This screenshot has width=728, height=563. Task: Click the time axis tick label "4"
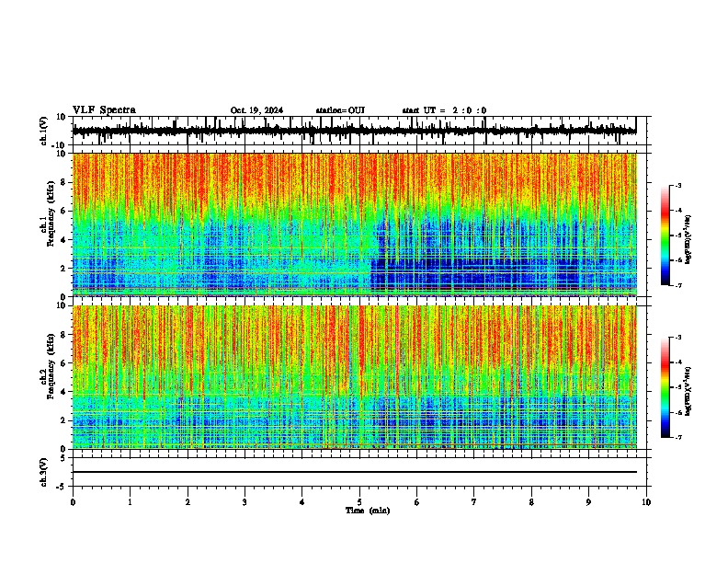pos(302,502)
